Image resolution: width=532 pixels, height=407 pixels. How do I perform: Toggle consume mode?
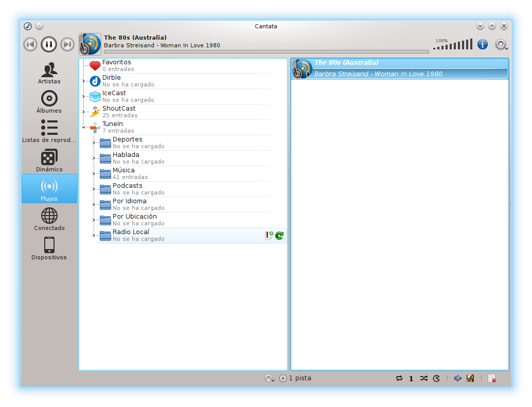click(x=437, y=379)
